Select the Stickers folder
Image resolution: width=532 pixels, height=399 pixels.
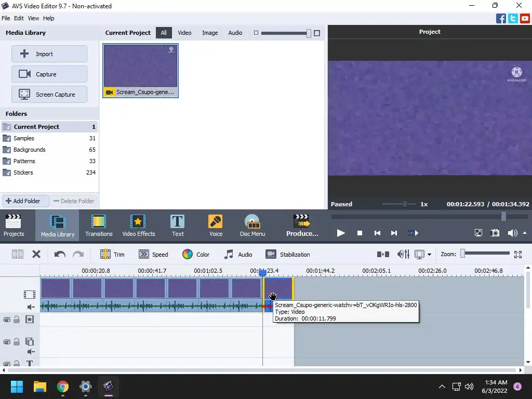click(49, 172)
